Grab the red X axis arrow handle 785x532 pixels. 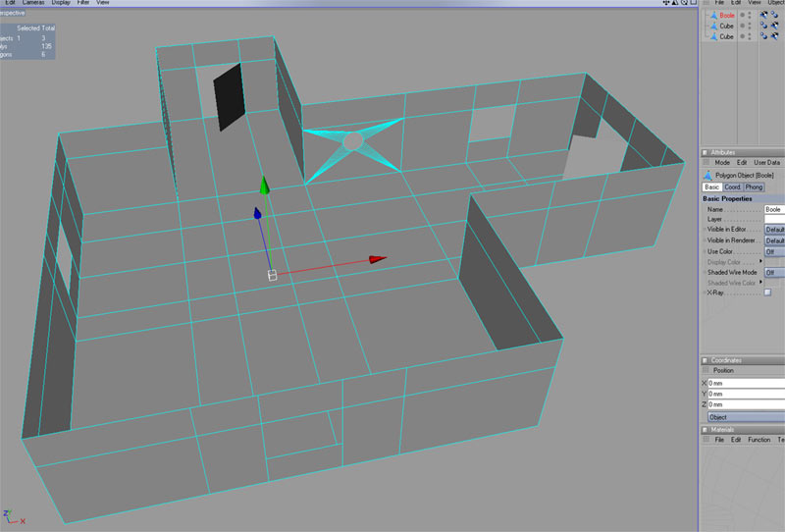[x=378, y=259]
